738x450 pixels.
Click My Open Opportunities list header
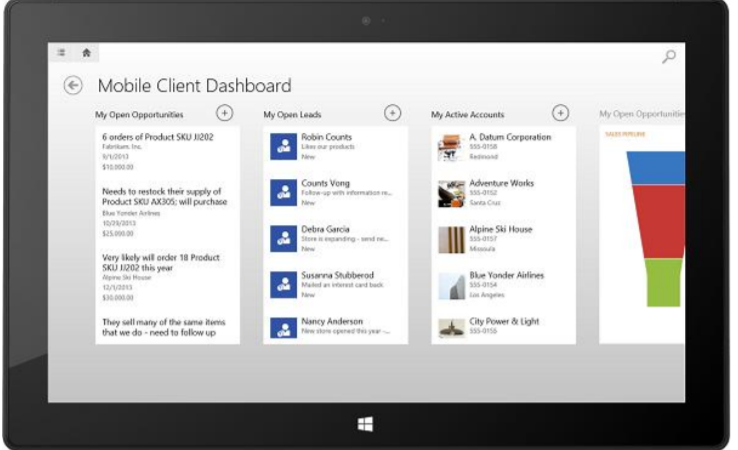point(139,114)
